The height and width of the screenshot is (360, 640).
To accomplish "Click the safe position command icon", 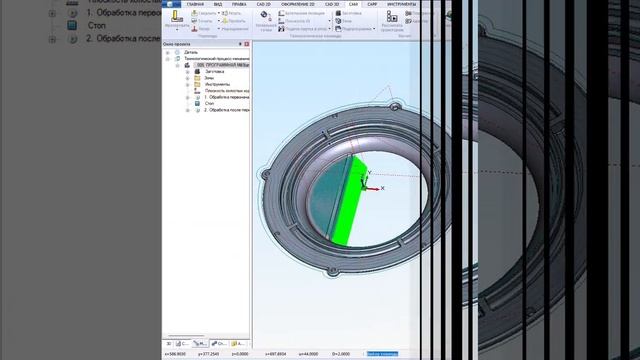I will click(282, 13).
